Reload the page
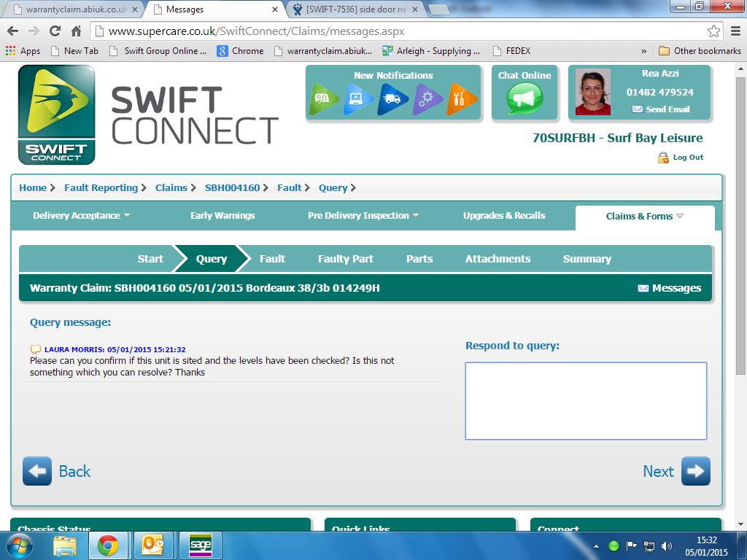Screen dimensions: 747x560 (55, 31)
